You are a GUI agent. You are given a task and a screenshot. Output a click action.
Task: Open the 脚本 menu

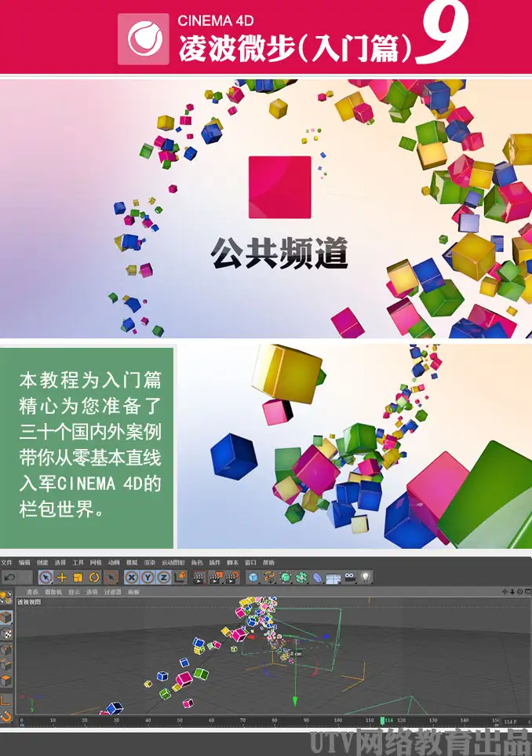(x=233, y=562)
